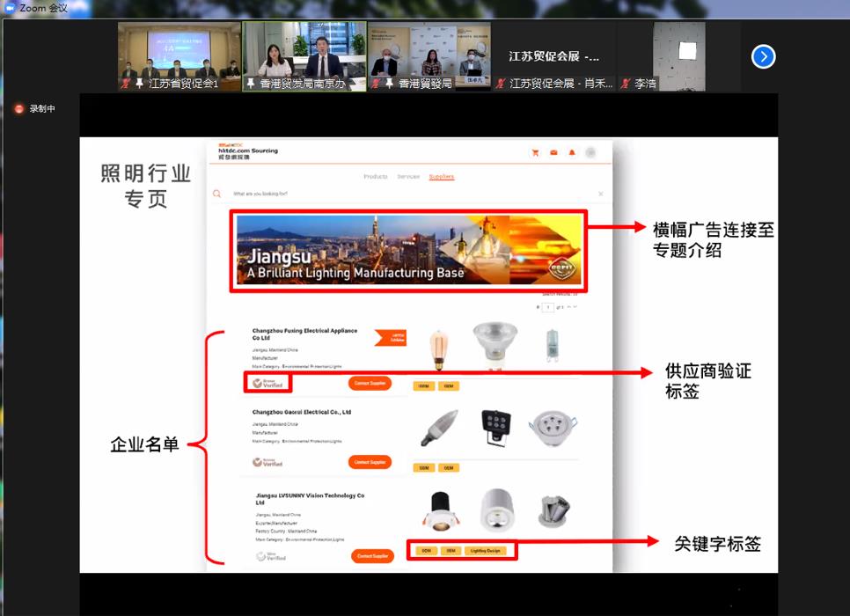The height and width of the screenshot is (616, 850).
Task: Open the shopping cart icon on hktdc page
Action: (536, 153)
